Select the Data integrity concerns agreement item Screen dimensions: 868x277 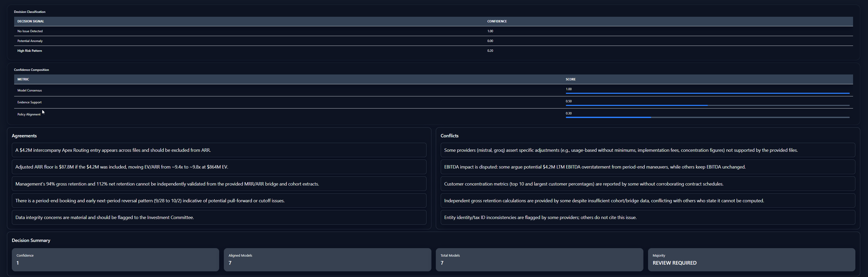219,217
